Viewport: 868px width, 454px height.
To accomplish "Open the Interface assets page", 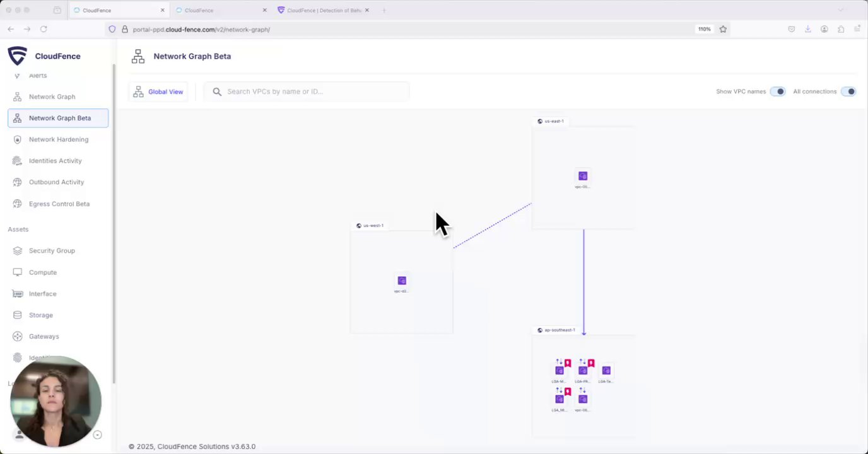I will point(58,294).
